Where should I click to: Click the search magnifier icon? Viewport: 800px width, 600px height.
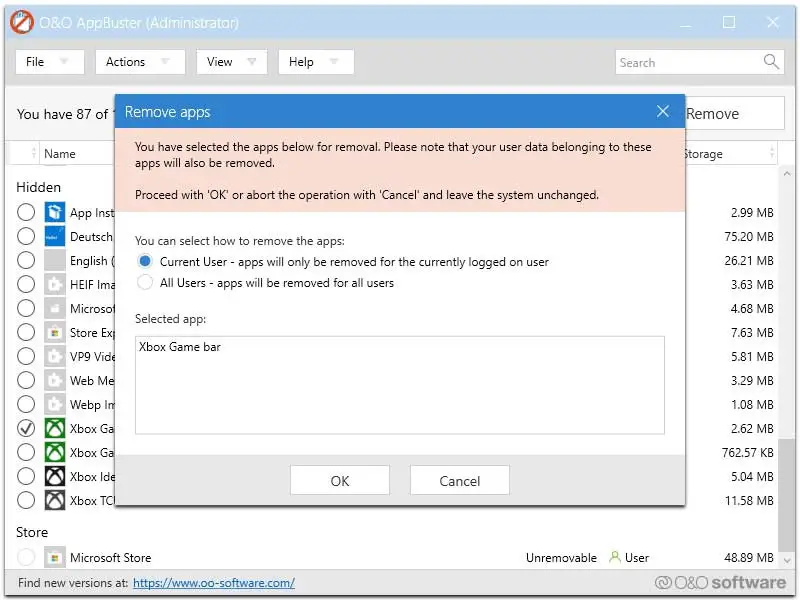(771, 62)
